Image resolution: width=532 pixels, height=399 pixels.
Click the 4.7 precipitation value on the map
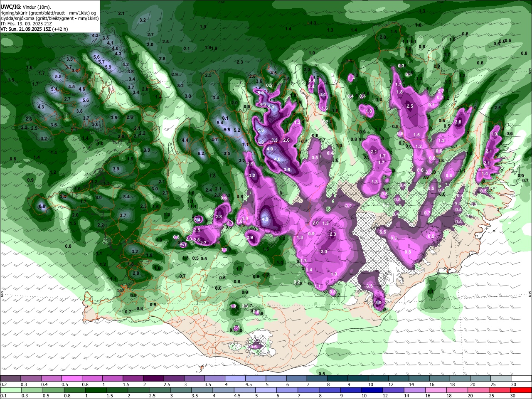(x=215, y=140)
